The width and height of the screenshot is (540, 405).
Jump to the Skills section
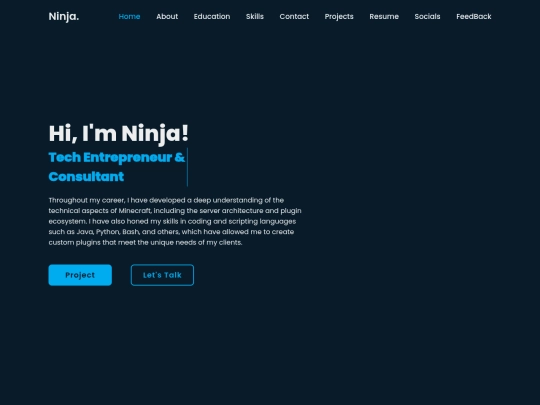pos(255,17)
